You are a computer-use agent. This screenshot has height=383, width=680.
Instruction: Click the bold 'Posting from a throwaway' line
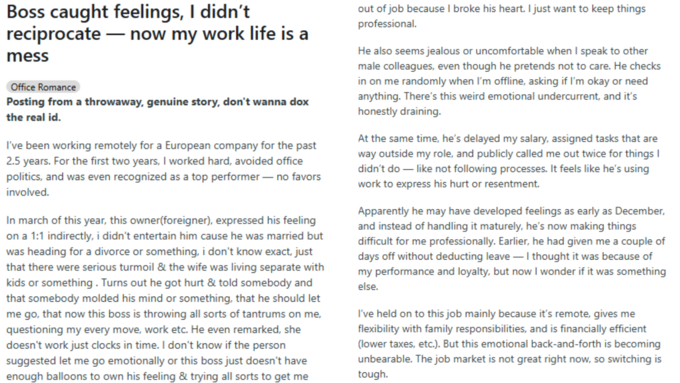click(x=157, y=109)
